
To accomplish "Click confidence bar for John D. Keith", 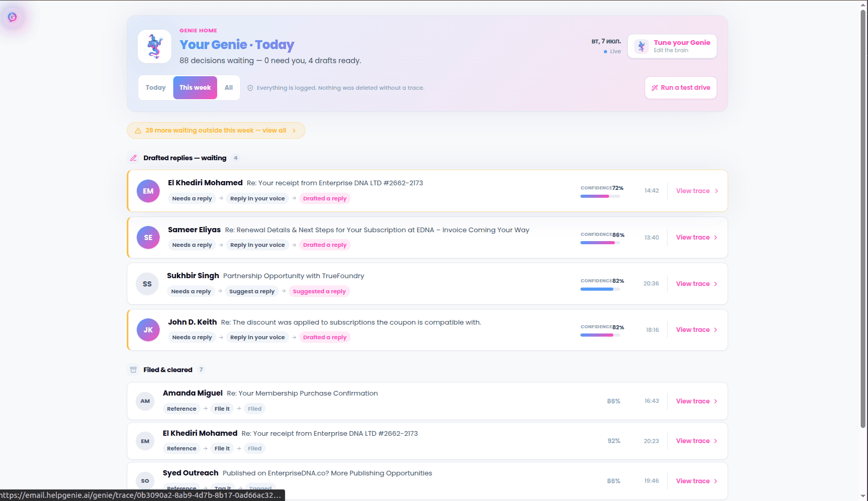I will pyautogui.click(x=600, y=335).
